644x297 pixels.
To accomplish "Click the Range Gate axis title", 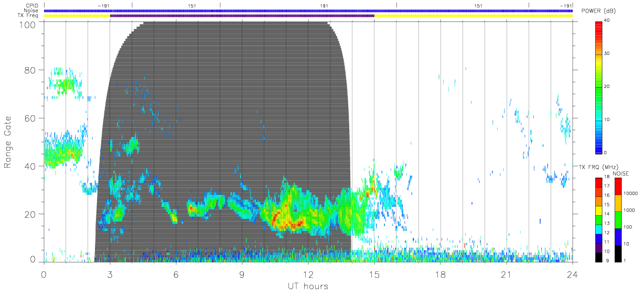I will click(8, 142).
